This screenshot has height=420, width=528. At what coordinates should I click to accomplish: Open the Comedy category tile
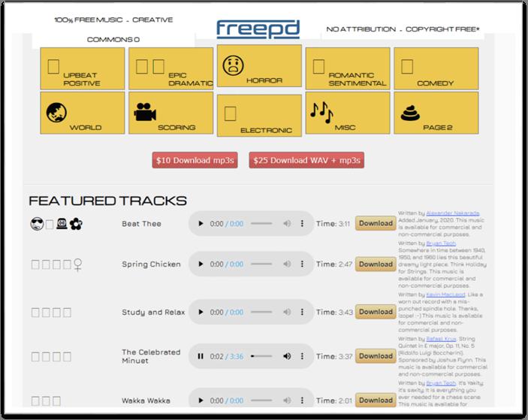(436, 68)
